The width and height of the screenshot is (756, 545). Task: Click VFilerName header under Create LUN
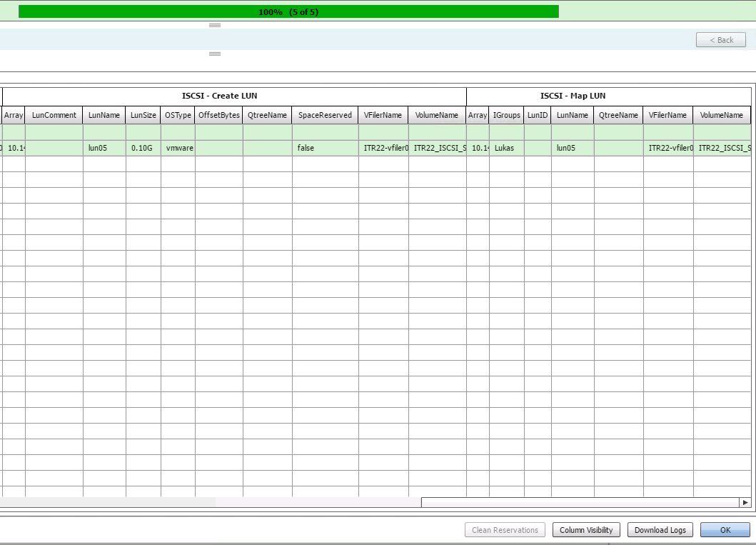(x=383, y=115)
